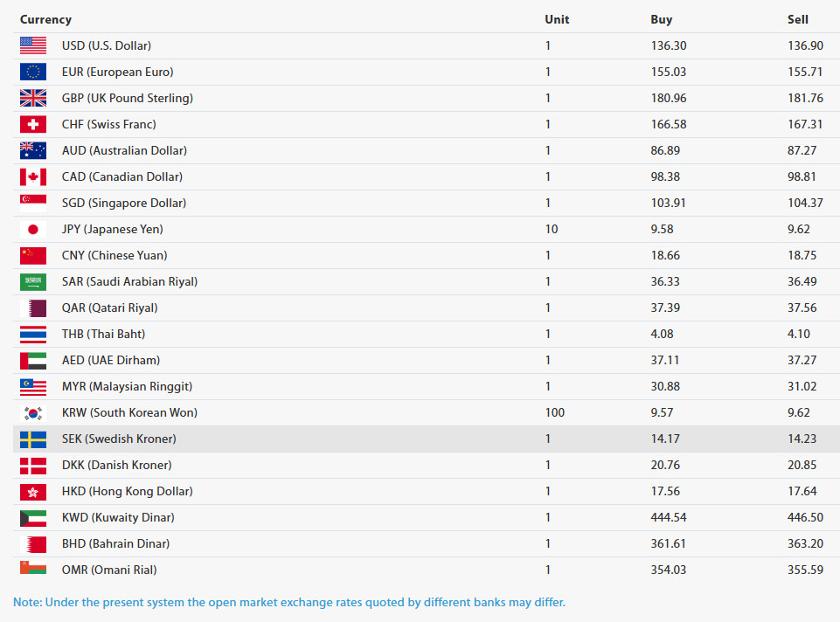The width and height of the screenshot is (840, 622).
Task: Click the SGD Singapore flag icon
Action: [32, 203]
